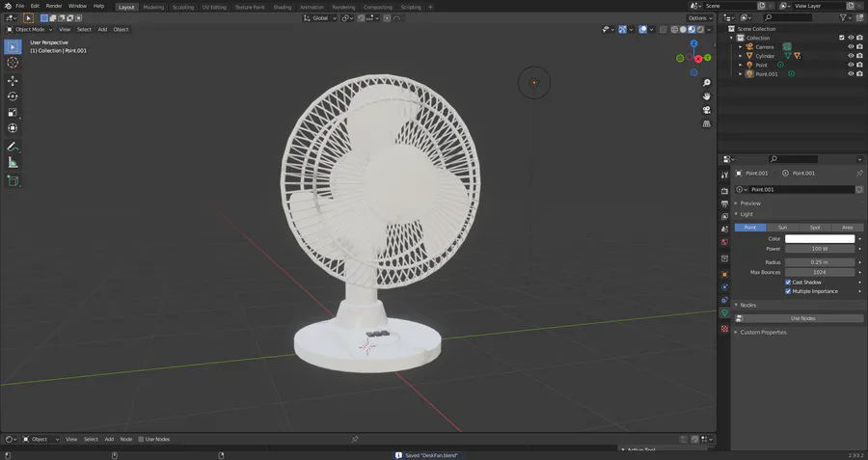Open the Object Data light properties tab

pyautogui.click(x=724, y=313)
